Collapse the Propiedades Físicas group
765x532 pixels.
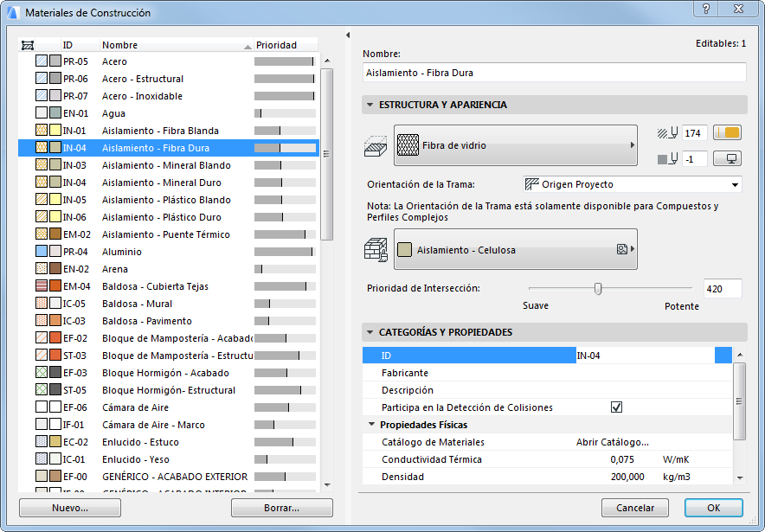372,425
